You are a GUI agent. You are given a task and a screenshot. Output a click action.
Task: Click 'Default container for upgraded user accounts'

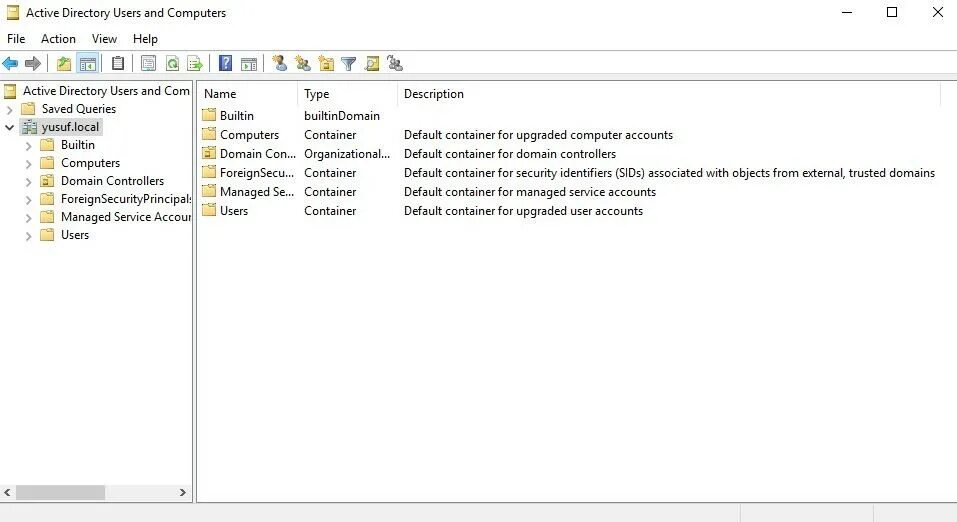(x=523, y=211)
